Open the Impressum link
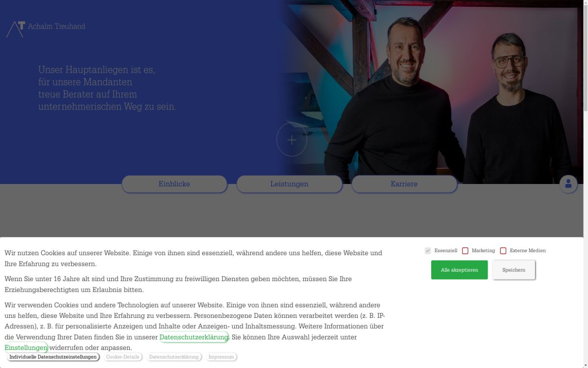The width and height of the screenshot is (588, 368). 221,357
